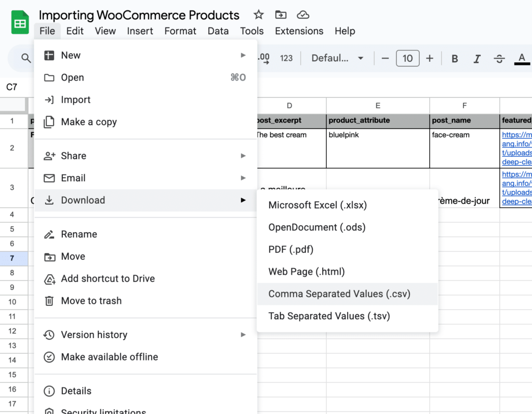
Task: Expand the New submenu
Action: point(145,55)
